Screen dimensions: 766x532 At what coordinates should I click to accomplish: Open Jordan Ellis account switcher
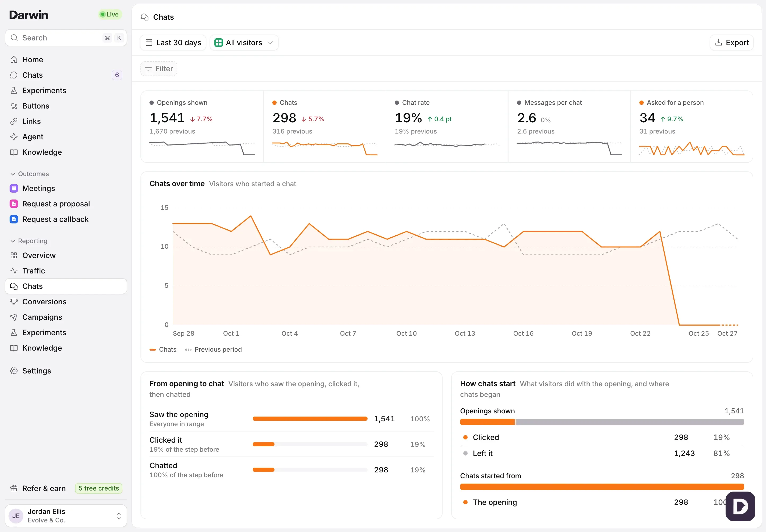click(x=66, y=516)
